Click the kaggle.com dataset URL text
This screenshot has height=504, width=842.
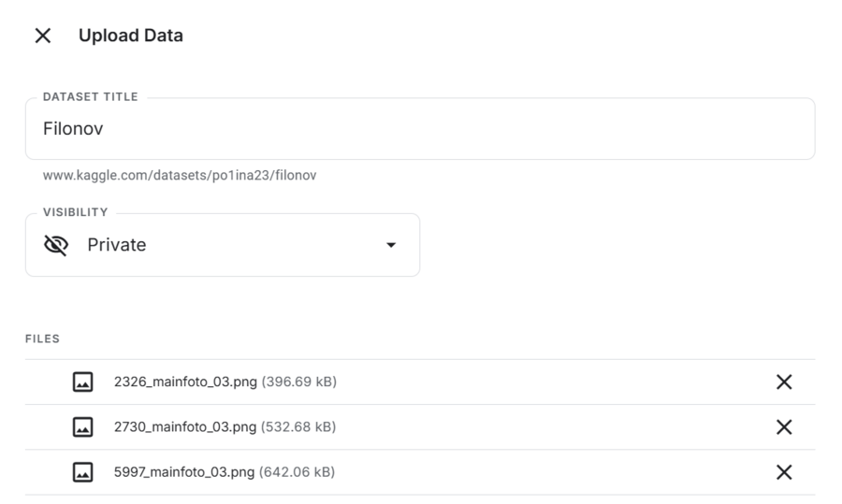[x=180, y=175]
